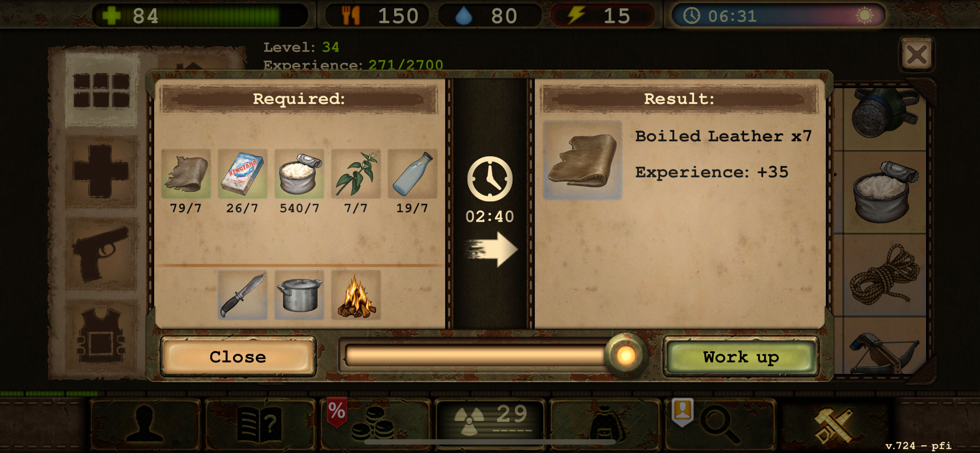
Task: Click the crafting quantity slider knob
Action: (626, 355)
